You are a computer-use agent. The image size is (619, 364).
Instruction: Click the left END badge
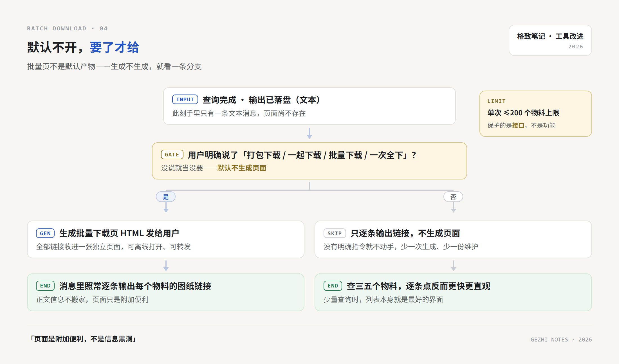[x=45, y=286]
